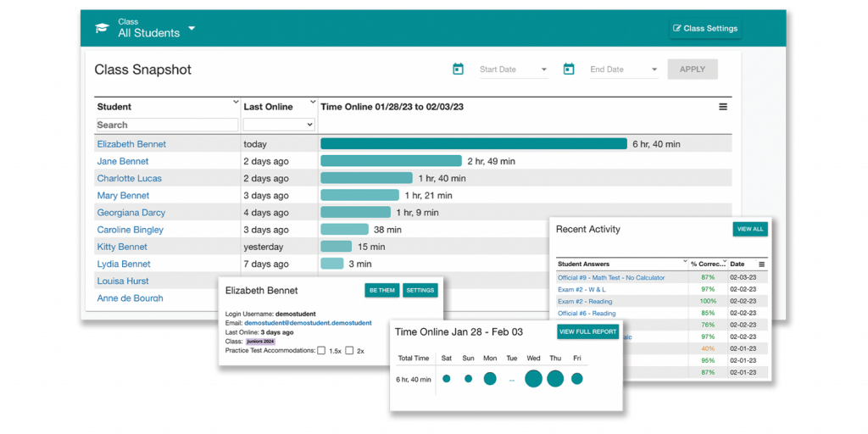Viewport: 868px width, 434px height.
Task: Open Official #9 Math Test link
Action: 611,277
